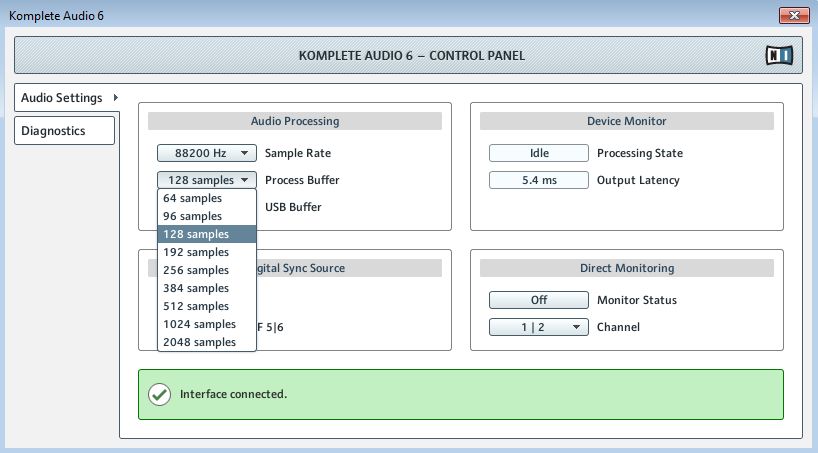This screenshot has height=453, width=818.
Task: Open the 1 | 2 Channel dropdown
Action: coord(538,327)
